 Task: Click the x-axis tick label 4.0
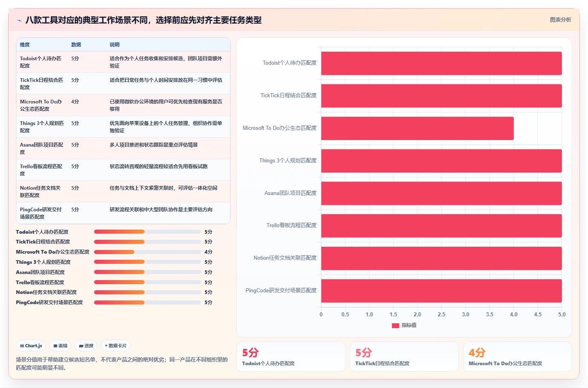pyautogui.click(x=514, y=314)
